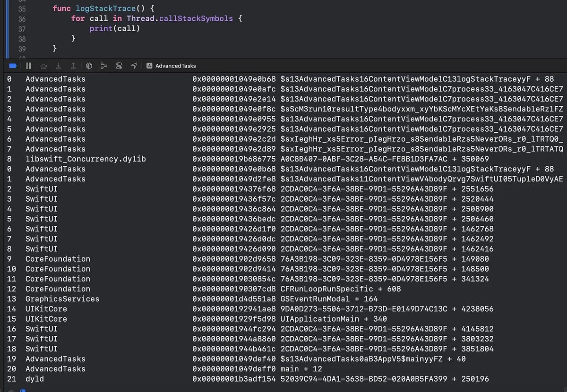Viewport: 567px width, 392px height.
Task: Click UIKitCore offset + 4238056
Action: coord(472,309)
